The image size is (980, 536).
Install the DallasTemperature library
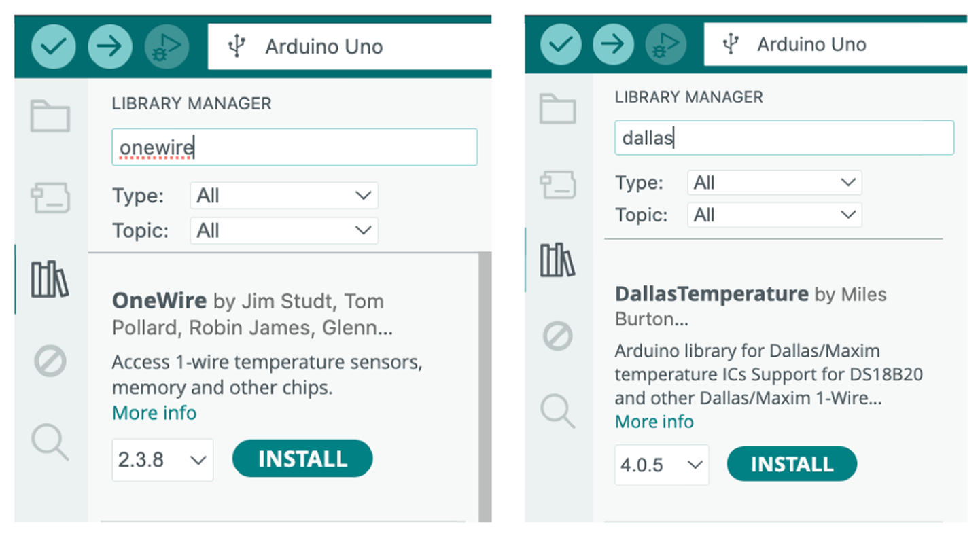click(791, 464)
